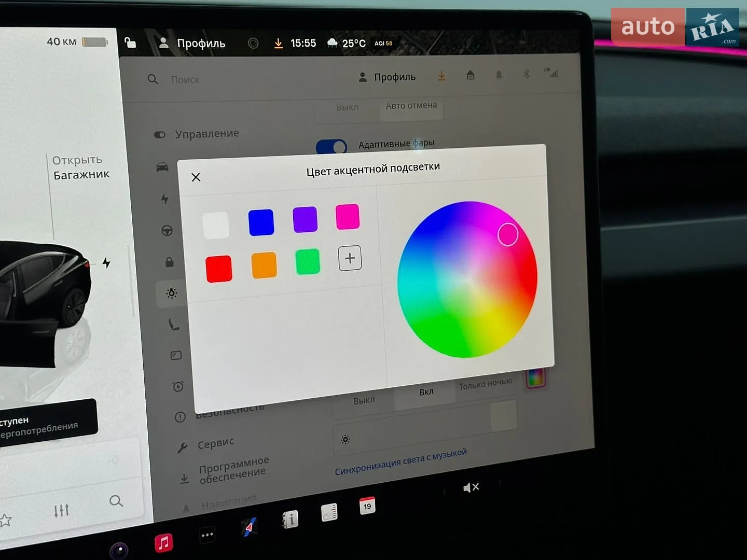Tap Открыть Багажник trunk button
This screenshot has height=560, width=747.
pyautogui.click(x=81, y=167)
